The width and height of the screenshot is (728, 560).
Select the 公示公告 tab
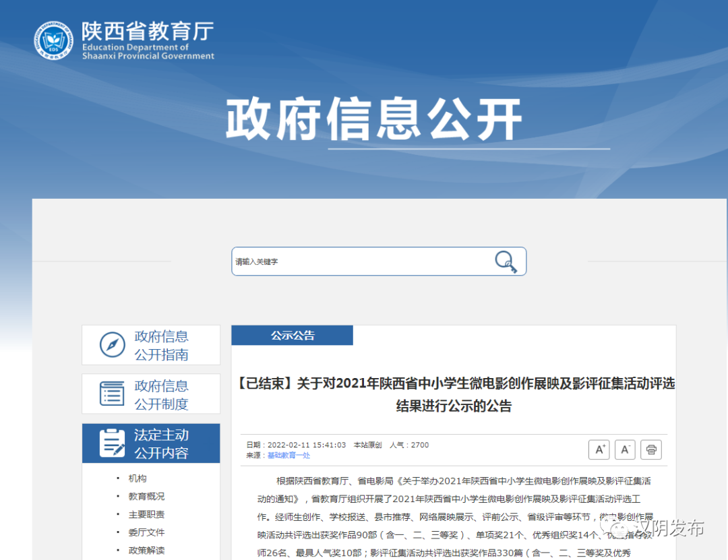[292, 335]
